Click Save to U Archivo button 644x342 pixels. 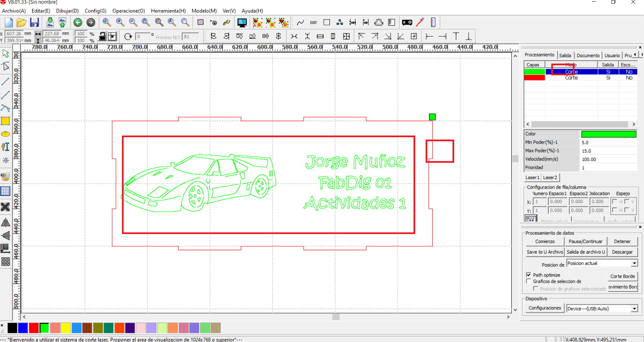[x=545, y=252]
